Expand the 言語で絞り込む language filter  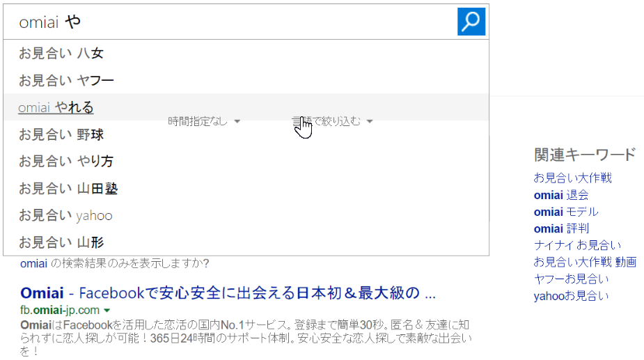click(332, 121)
